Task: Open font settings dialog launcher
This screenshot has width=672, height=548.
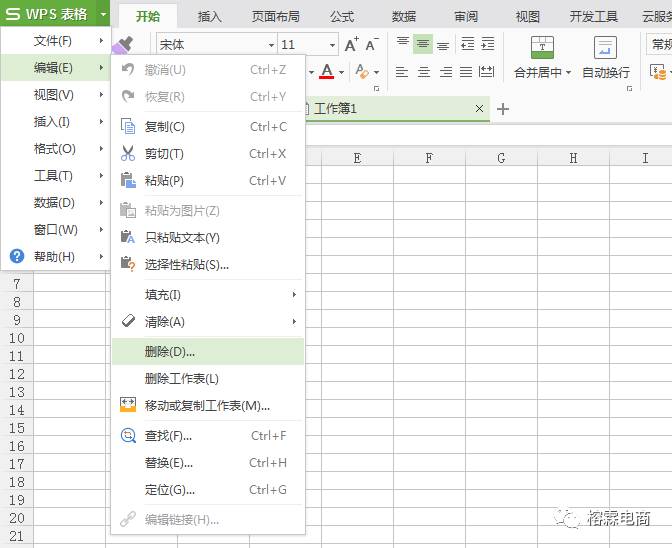Action: pyautogui.click(x=376, y=89)
